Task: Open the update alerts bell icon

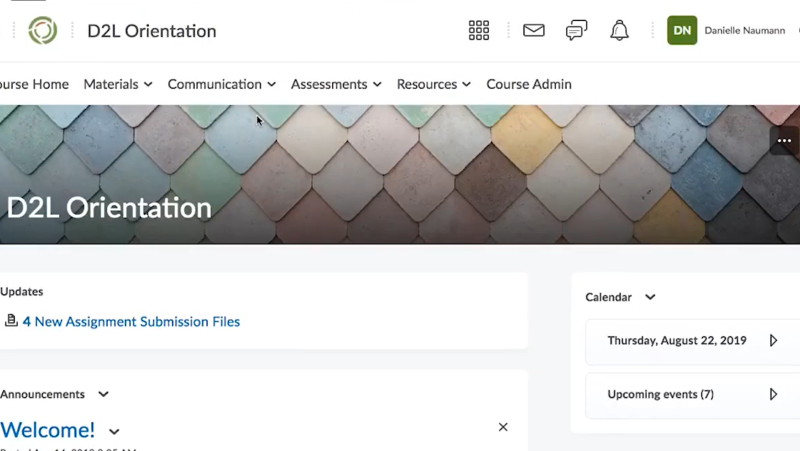Action: pos(619,31)
